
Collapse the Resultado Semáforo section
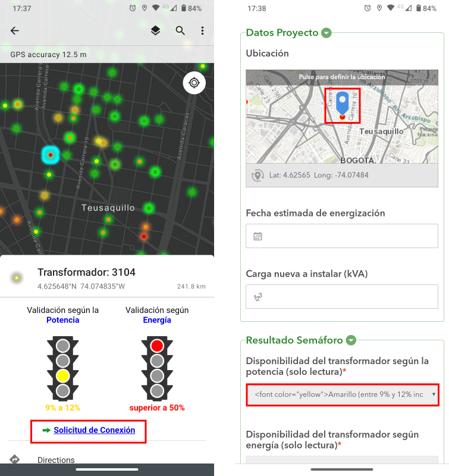coord(351,340)
